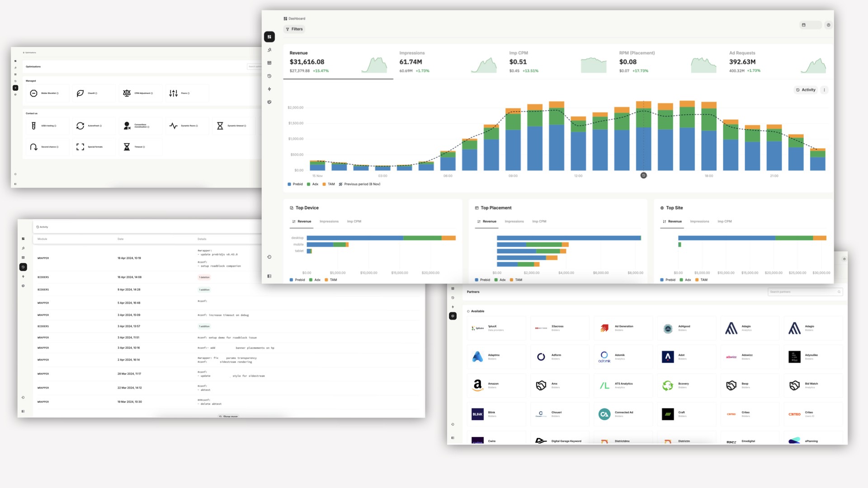Click the Partners handshake icon in dashboard sidebar
868x488 pixels.
click(269, 102)
